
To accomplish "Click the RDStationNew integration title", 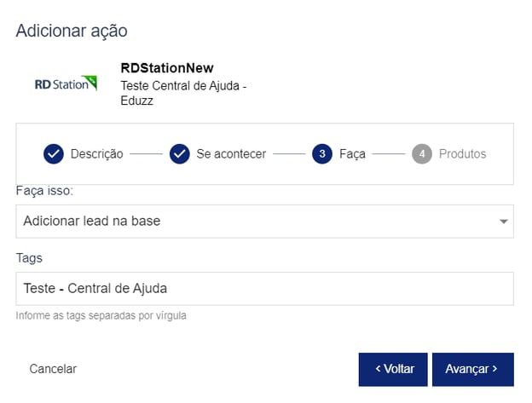I will coord(167,67).
